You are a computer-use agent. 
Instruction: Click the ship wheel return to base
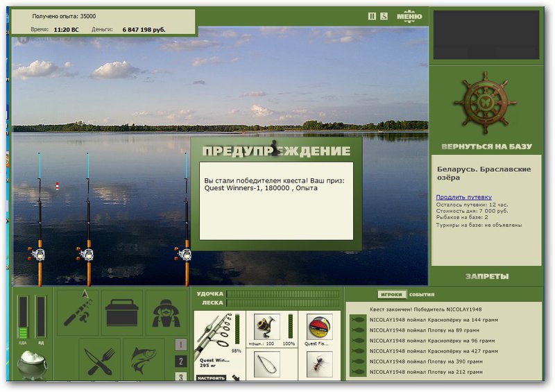(485, 103)
